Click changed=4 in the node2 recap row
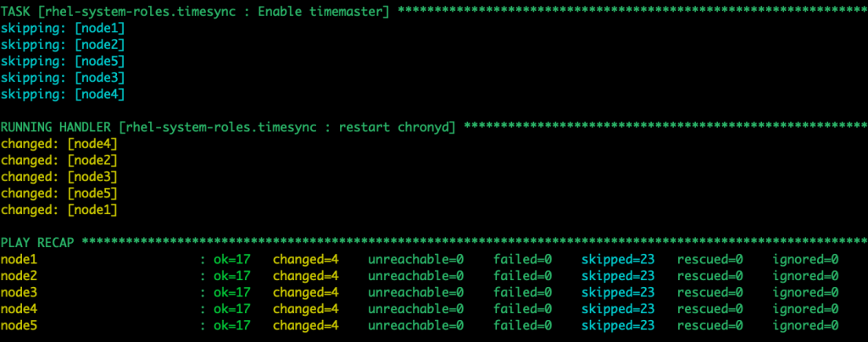The width and height of the screenshot is (868, 342). (x=305, y=276)
